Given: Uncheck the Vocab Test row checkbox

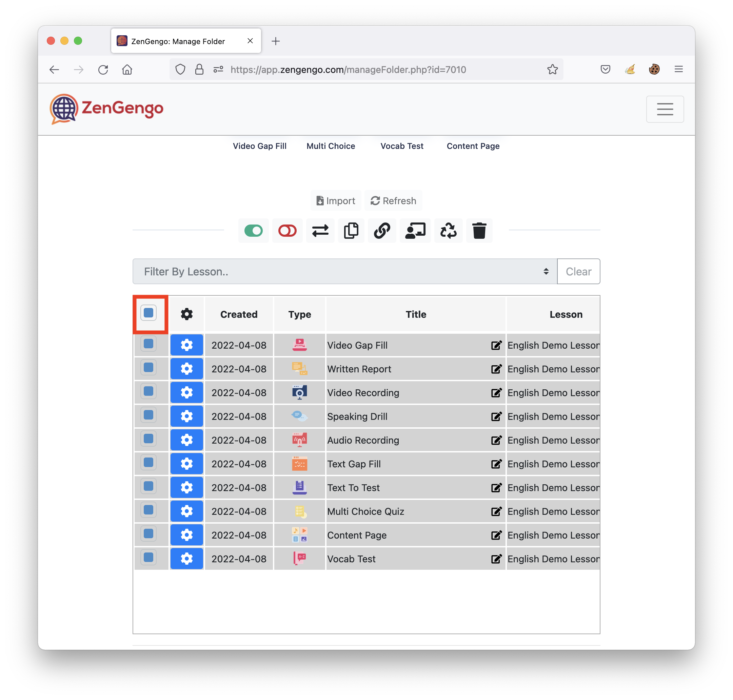Looking at the screenshot, I should click(148, 558).
